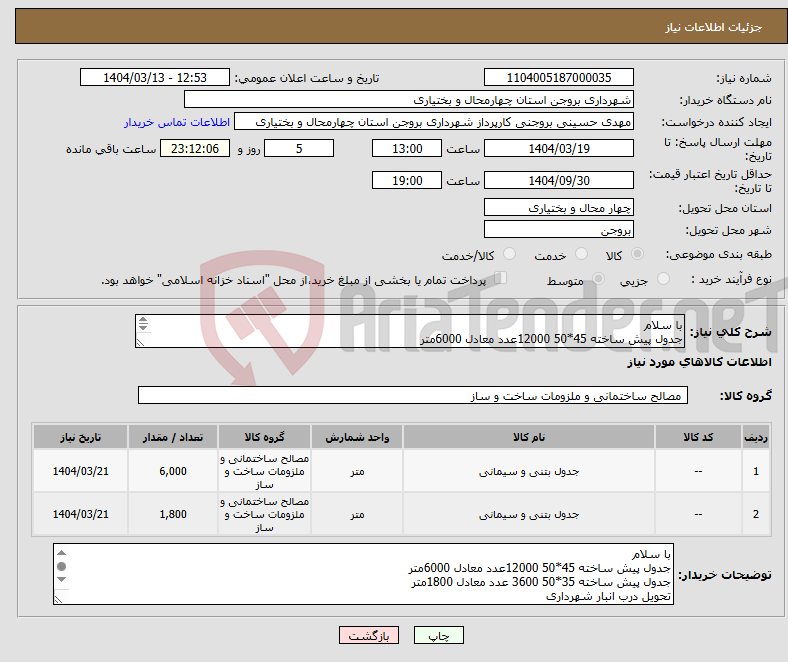
Task: Click the resize grip of general description box
Action: (140, 342)
